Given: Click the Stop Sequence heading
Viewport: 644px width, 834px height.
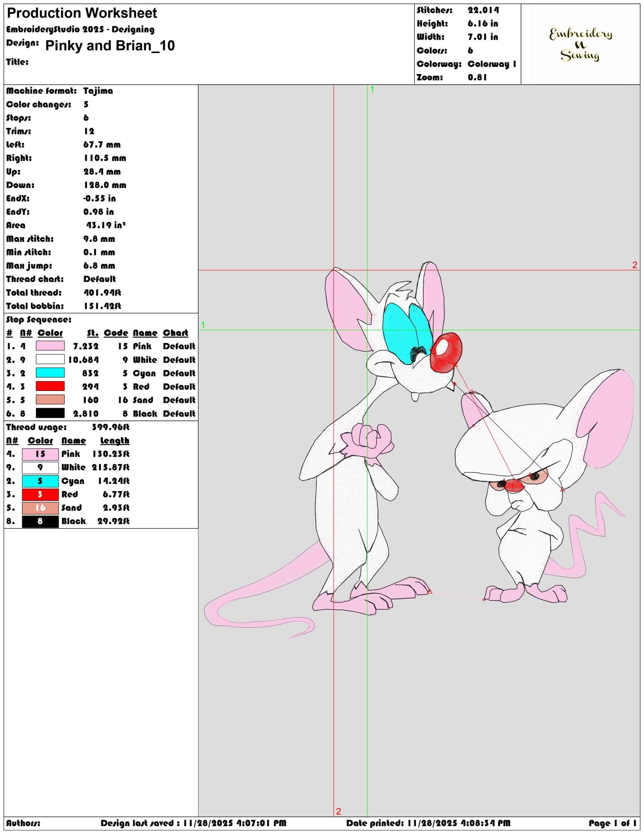Looking at the screenshot, I should click(x=38, y=320).
